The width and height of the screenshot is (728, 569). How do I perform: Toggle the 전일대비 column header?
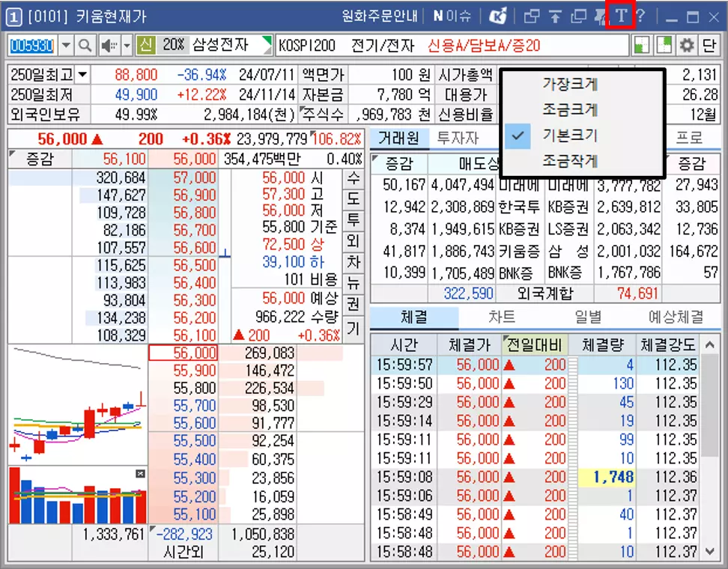click(535, 345)
